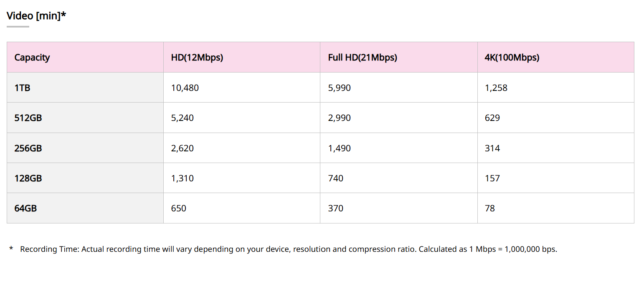Click the "Video [min]*" section heading

tap(36, 16)
